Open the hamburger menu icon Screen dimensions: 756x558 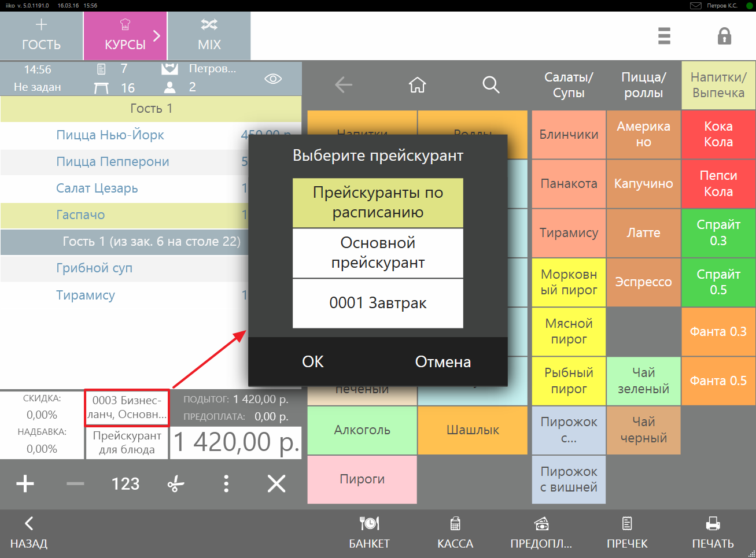click(664, 36)
